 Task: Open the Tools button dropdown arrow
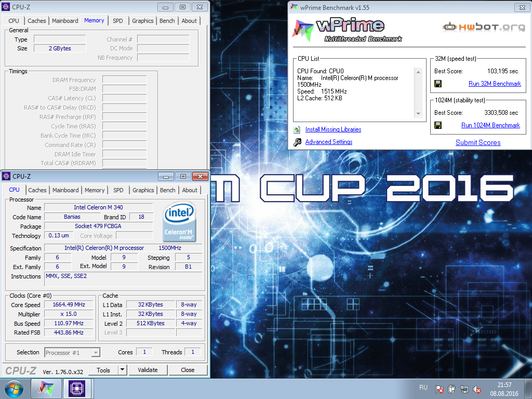pyautogui.click(x=123, y=370)
